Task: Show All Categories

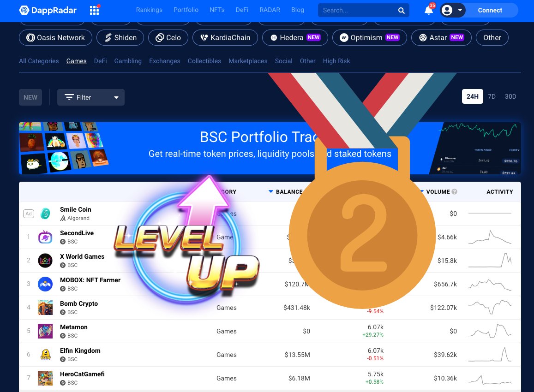Action: (x=39, y=61)
